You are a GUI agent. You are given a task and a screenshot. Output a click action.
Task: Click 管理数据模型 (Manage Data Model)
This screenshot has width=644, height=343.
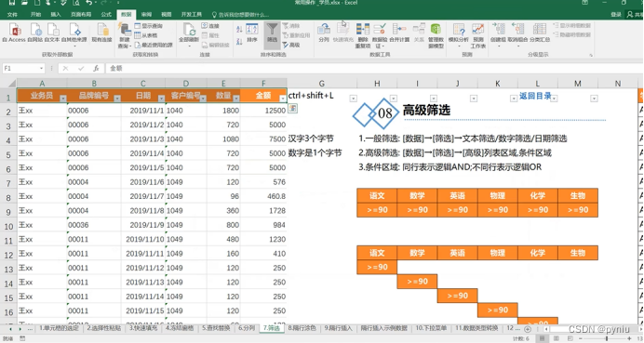point(436,35)
